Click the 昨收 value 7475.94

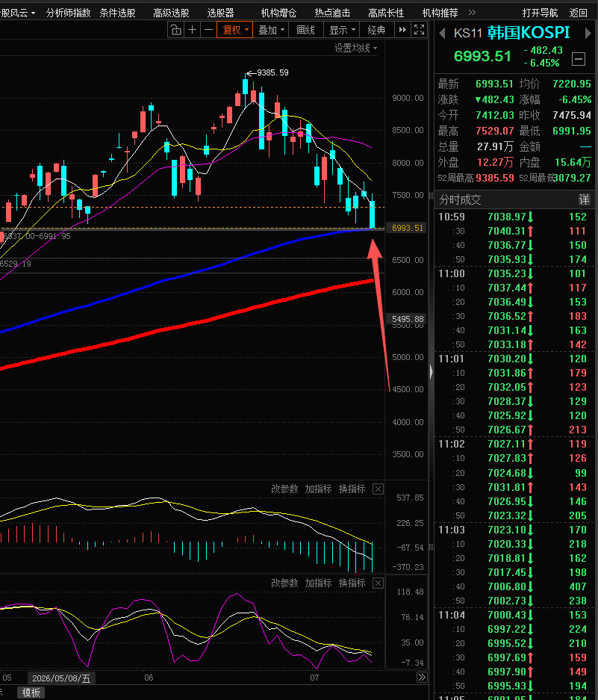(x=572, y=115)
